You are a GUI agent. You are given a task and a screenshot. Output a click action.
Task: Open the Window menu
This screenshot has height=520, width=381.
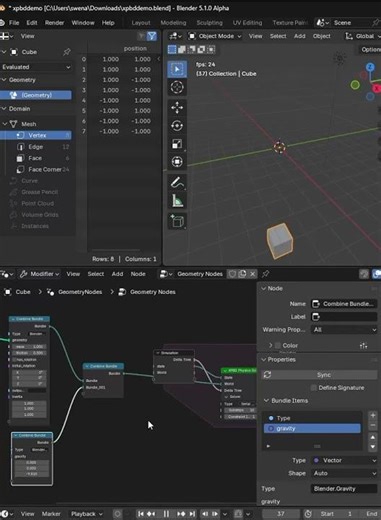pyautogui.click(x=83, y=23)
